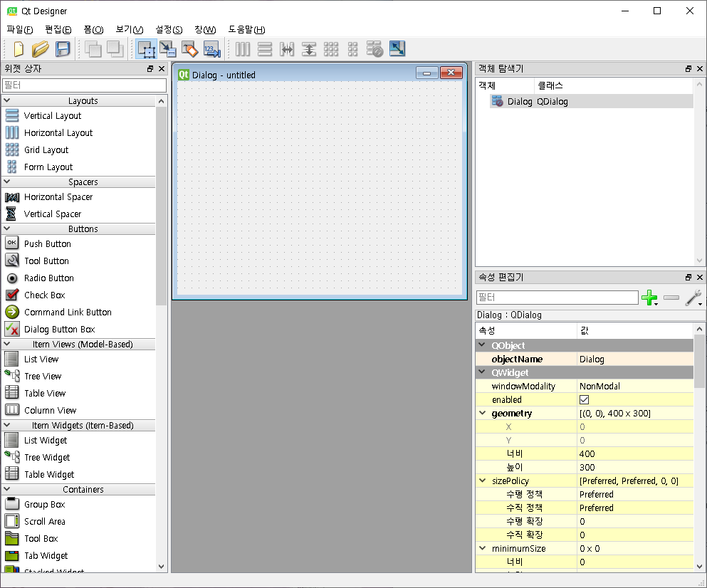Open the wrench configure menu in property editor
This screenshot has width=707, height=588.
tap(693, 298)
